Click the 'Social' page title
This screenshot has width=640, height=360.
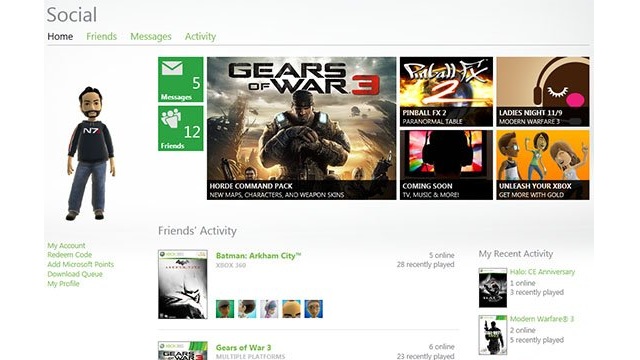pyautogui.click(x=71, y=15)
